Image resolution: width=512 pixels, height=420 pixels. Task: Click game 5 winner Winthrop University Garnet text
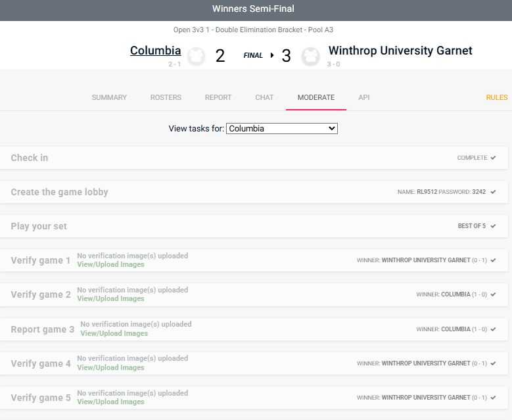tap(426, 398)
